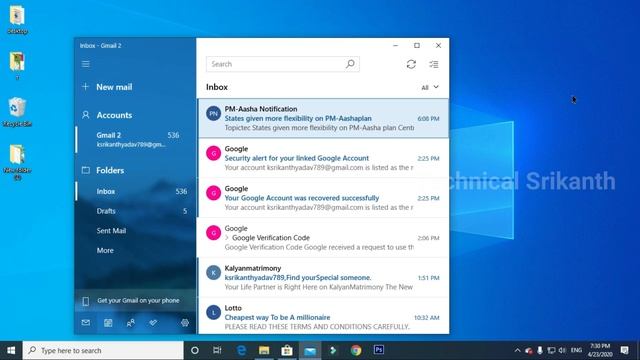This screenshot has height=360, width=640.
Task: Open the To Do checkmark icon
Action: tap(153, 323)
